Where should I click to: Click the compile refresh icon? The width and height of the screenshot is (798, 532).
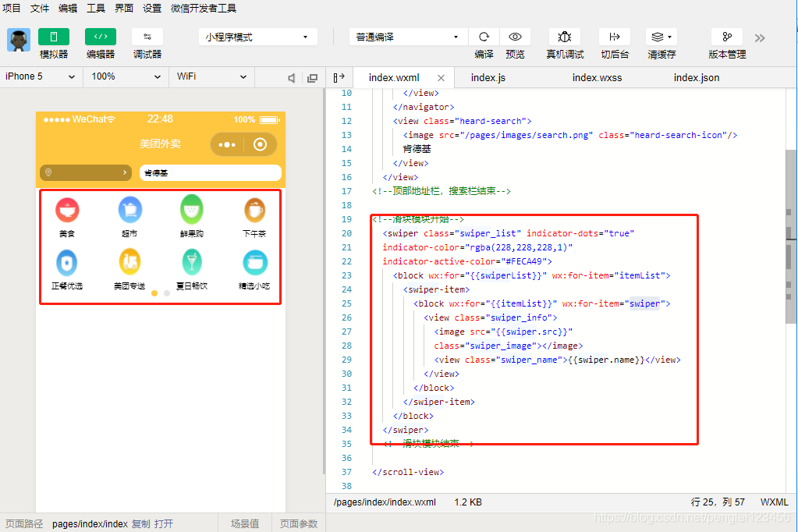coord(484,37)
